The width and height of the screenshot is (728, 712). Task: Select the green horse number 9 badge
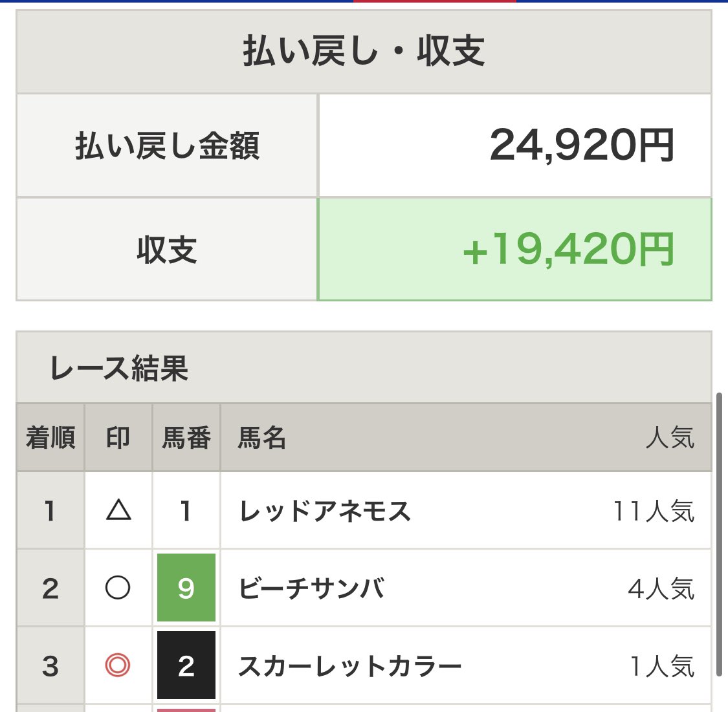[x=186, y=588]
